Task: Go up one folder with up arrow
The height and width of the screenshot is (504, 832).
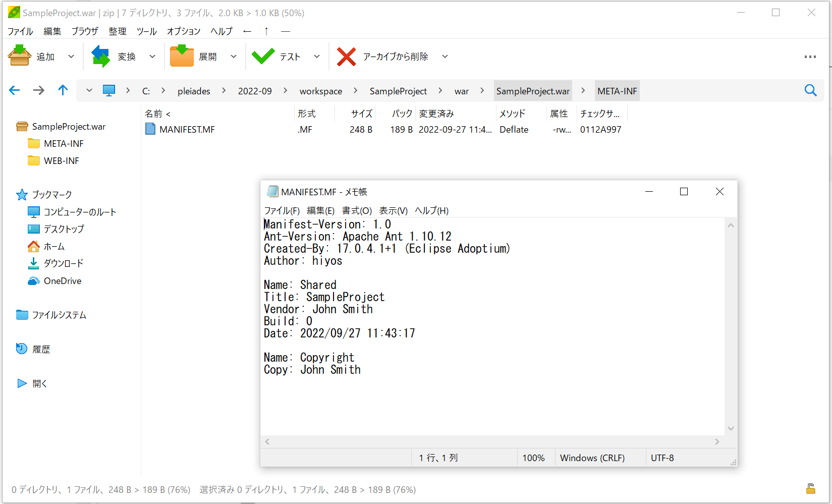Action: [x=63, y=90]
